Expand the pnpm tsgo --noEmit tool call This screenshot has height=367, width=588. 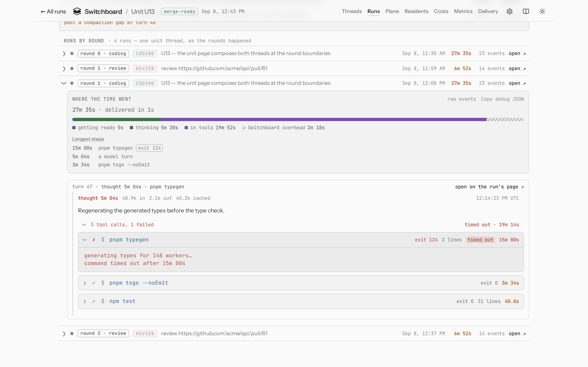tap(85, 283)
